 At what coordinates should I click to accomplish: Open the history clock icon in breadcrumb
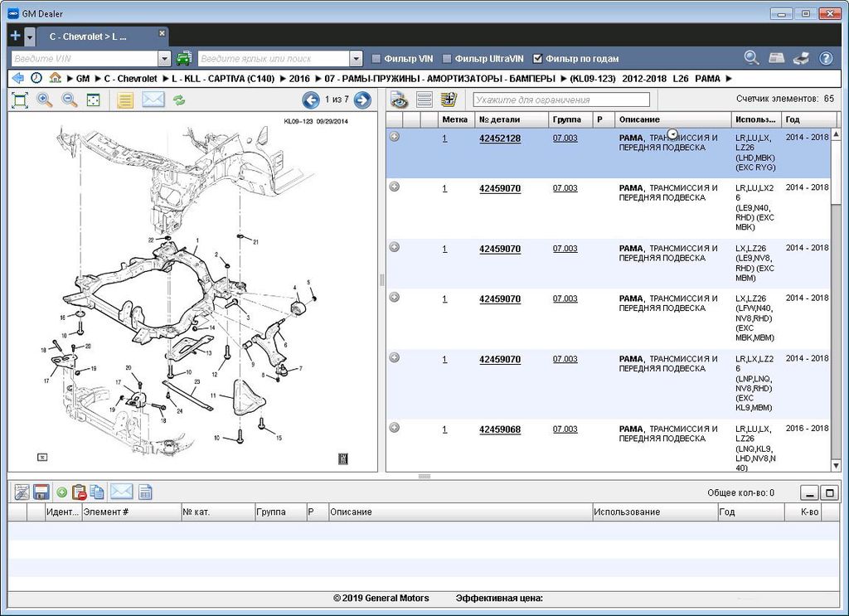tap(36, 79)
